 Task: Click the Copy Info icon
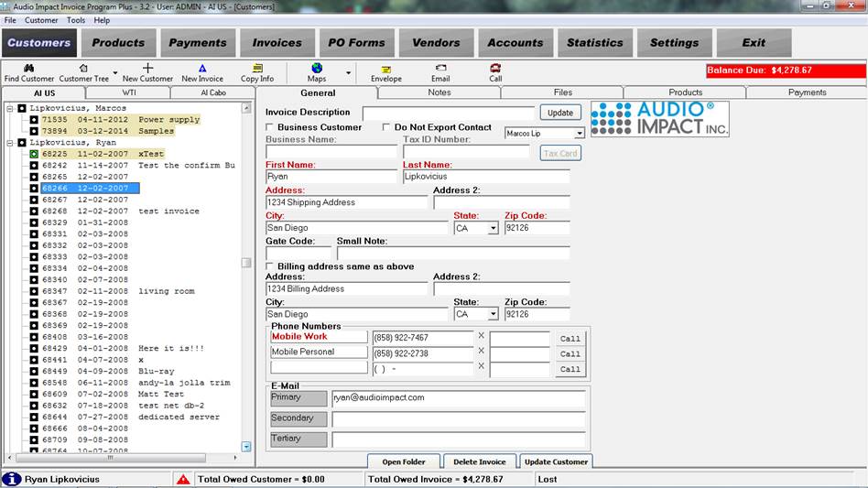(257, 69)
